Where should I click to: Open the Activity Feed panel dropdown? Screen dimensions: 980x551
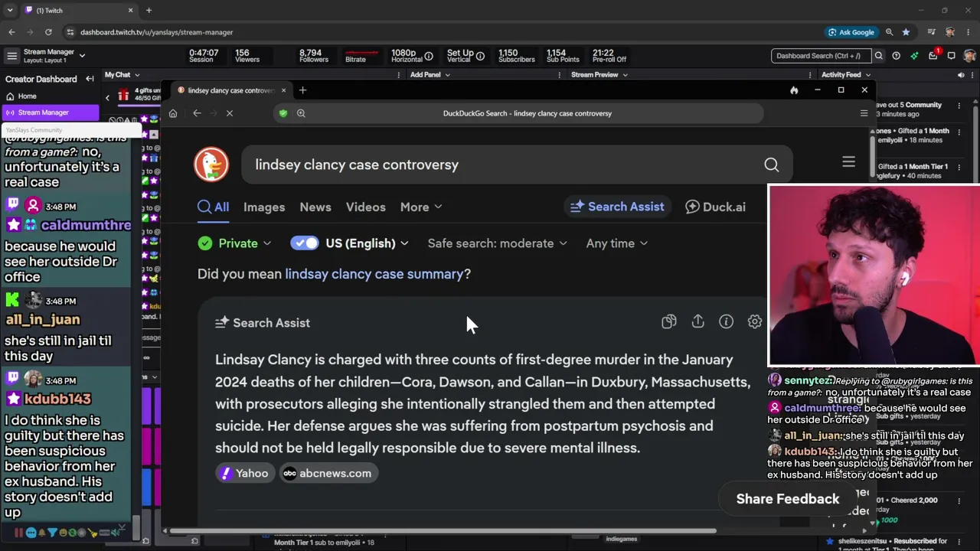846,75
